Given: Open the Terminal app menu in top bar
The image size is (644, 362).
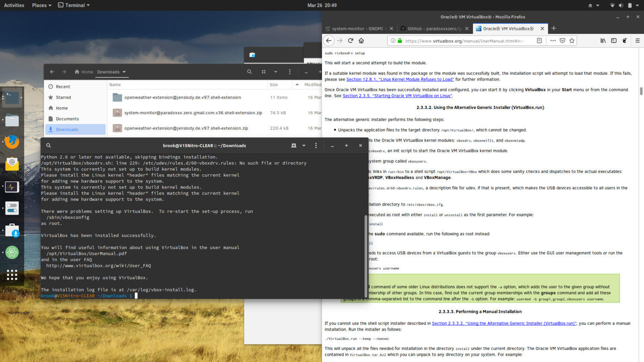Looking at the screenshot, I should 74,5.
